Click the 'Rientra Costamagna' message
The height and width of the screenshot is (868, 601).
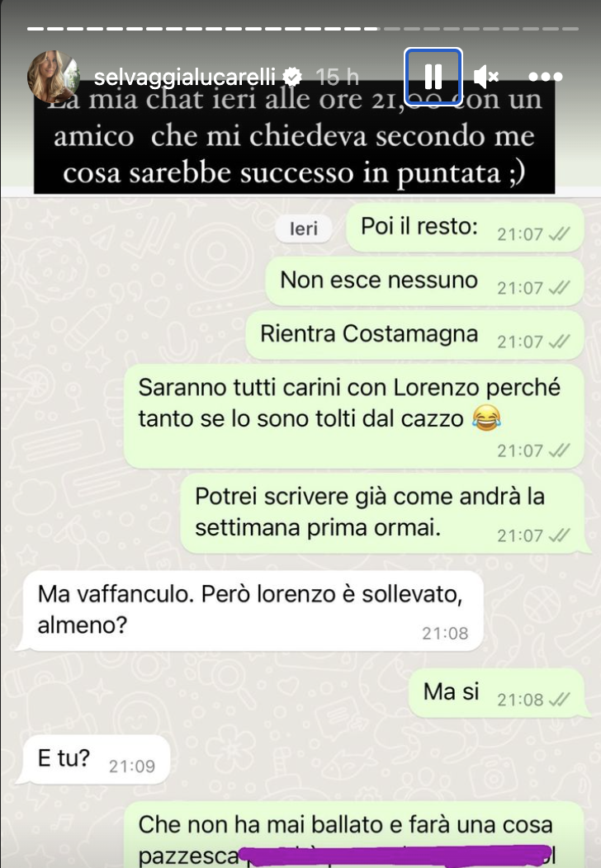point(414,335)
